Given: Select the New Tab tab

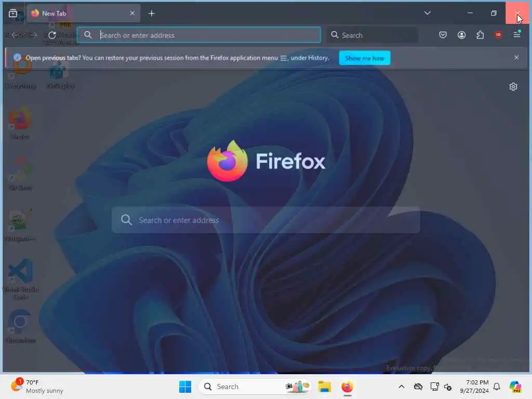Looking at the screenshot, I should tap(83, 13).
